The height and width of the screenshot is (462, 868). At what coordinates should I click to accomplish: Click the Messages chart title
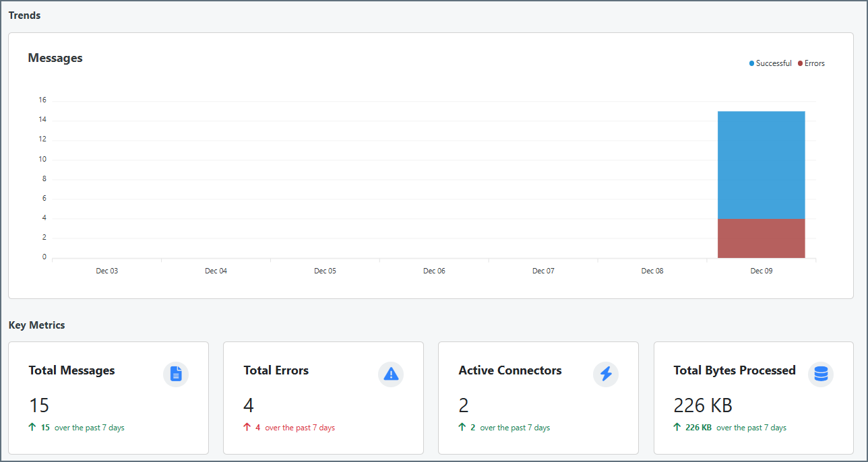coord(55,58)
